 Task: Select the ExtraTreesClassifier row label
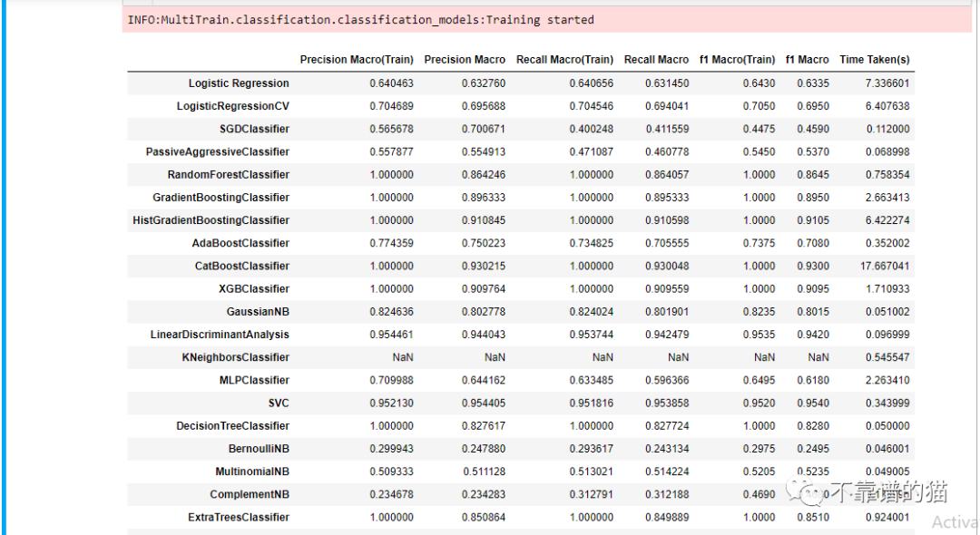pos(239,518)
